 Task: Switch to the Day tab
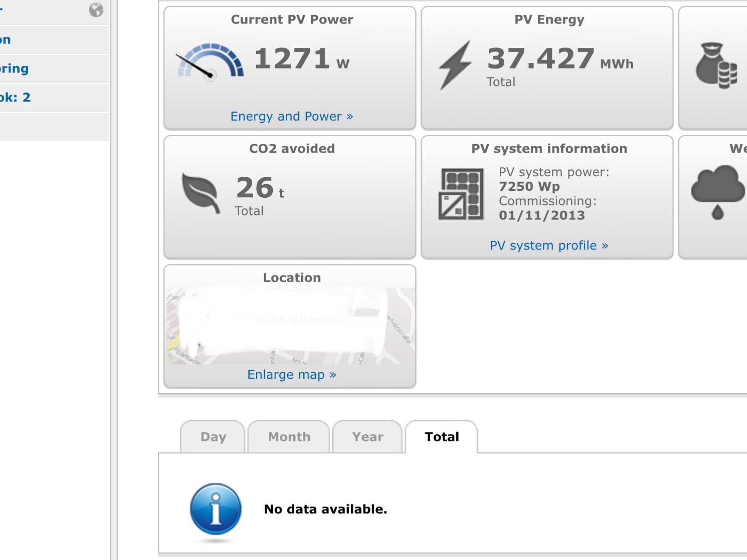click(213, 437)
